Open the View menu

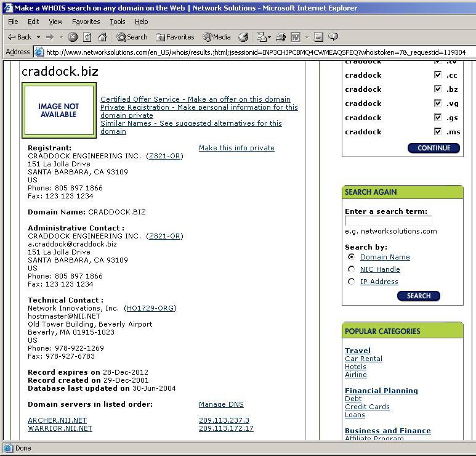55,22
